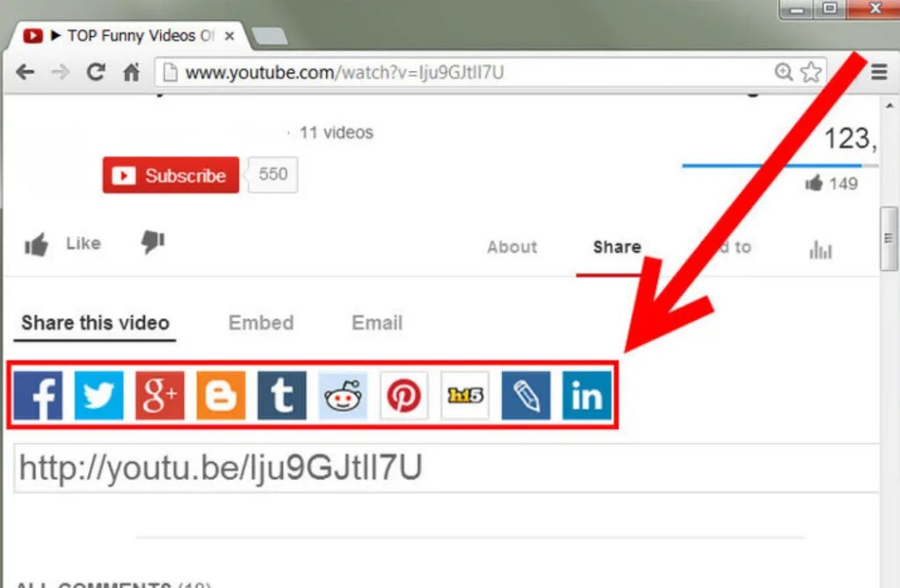Viewport: 900px width, 588px height.
Task: Click the browser forward arrow
Action: click(61, 72)
